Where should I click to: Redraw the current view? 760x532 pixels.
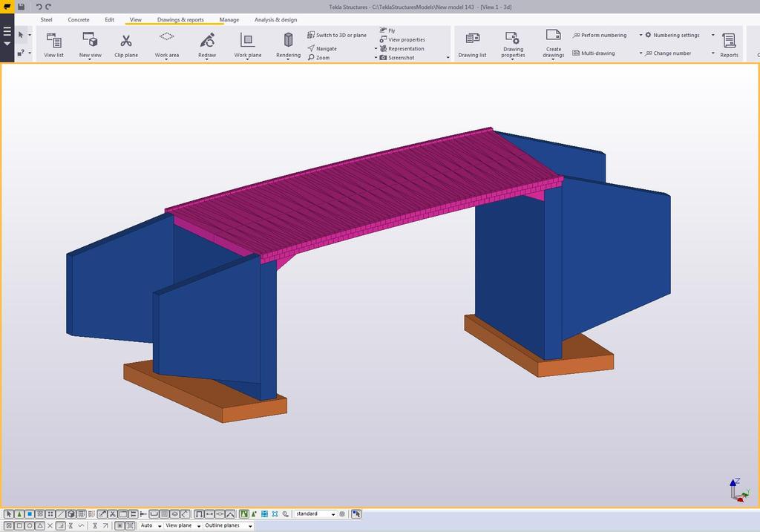[x=207, y=45]
